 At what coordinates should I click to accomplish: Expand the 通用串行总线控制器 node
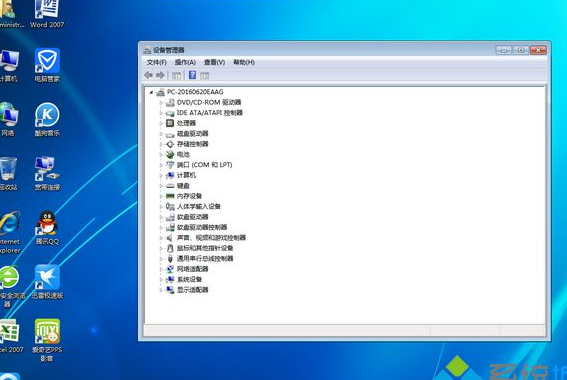161,259
